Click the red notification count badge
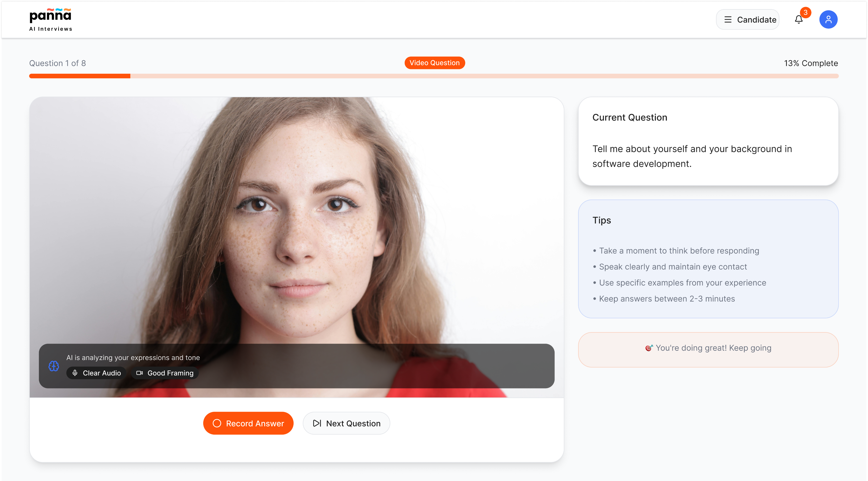868x481 pixels. coord(805,12)
